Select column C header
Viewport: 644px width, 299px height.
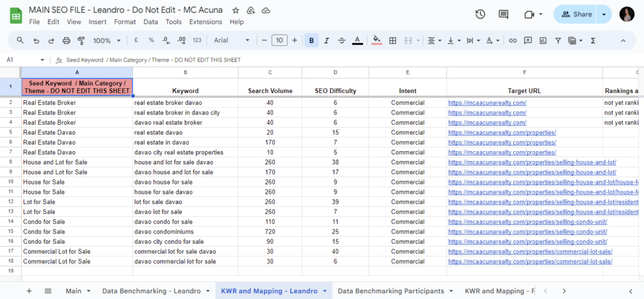tap(270, 72)
